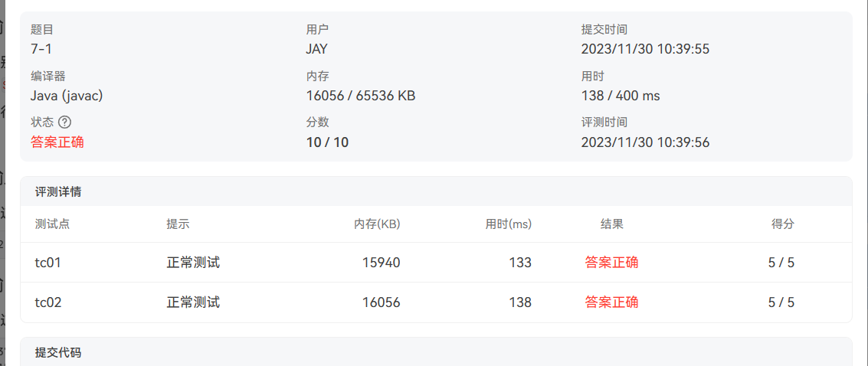Click the 用时(ms) column header

(x=508, y=224)
